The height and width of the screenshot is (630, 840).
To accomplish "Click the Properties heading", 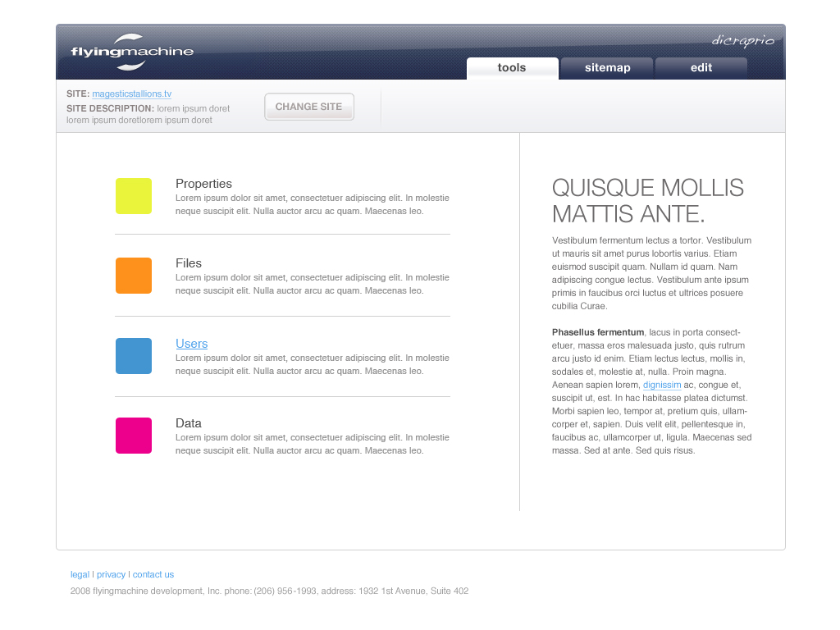I will coord(203,184).
